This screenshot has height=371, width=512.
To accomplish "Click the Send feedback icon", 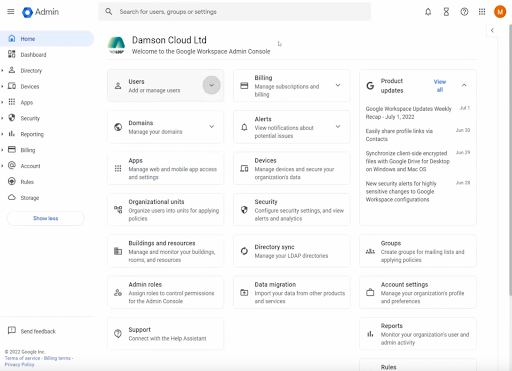I will 12,330.
